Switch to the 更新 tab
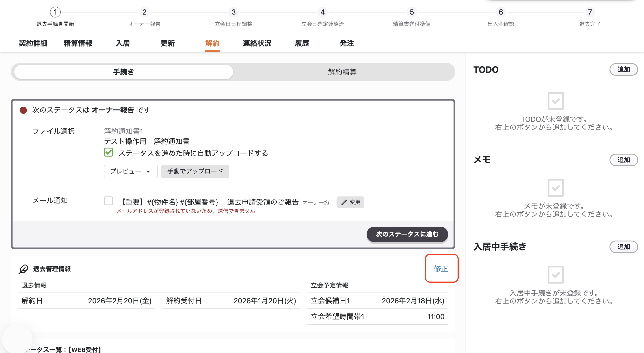Viewport: 644px width, 353px height. click(168, 43)
